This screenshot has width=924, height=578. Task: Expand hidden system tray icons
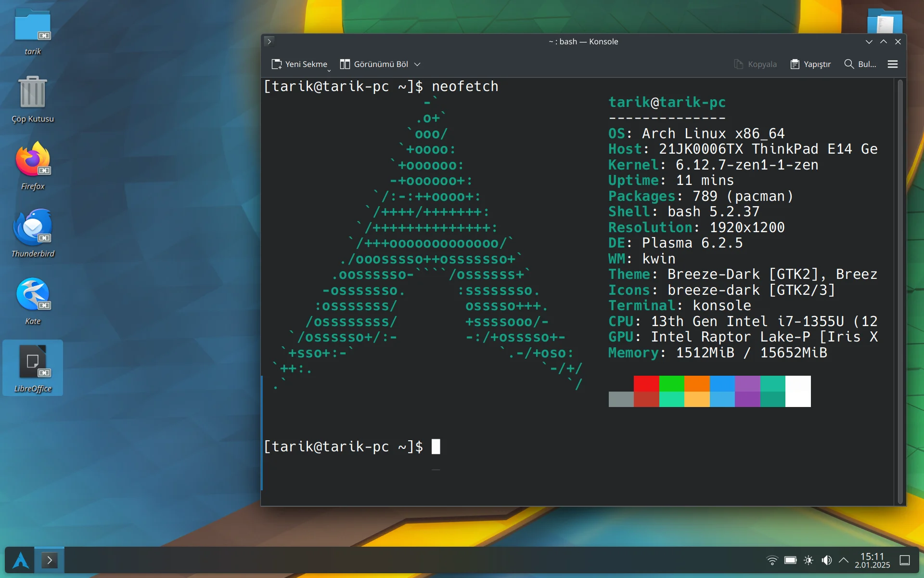coord(844,560)
